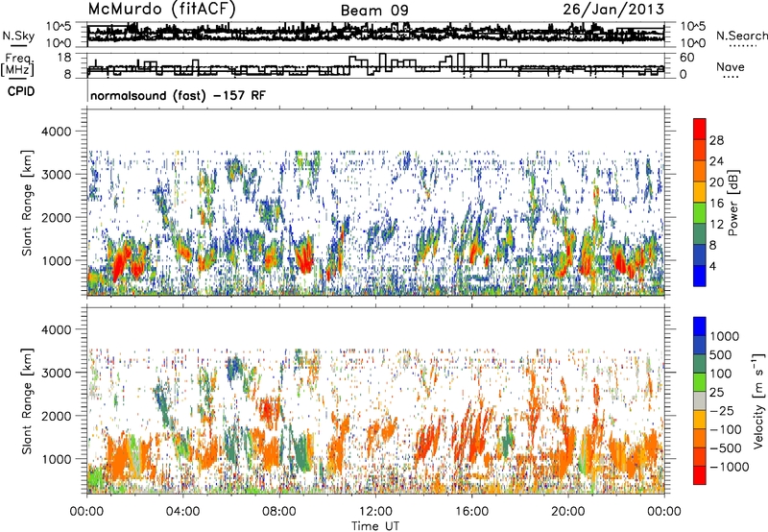Click the '-1000' label on velocity colorbar
768x532 pixels.
pos(729,467)
